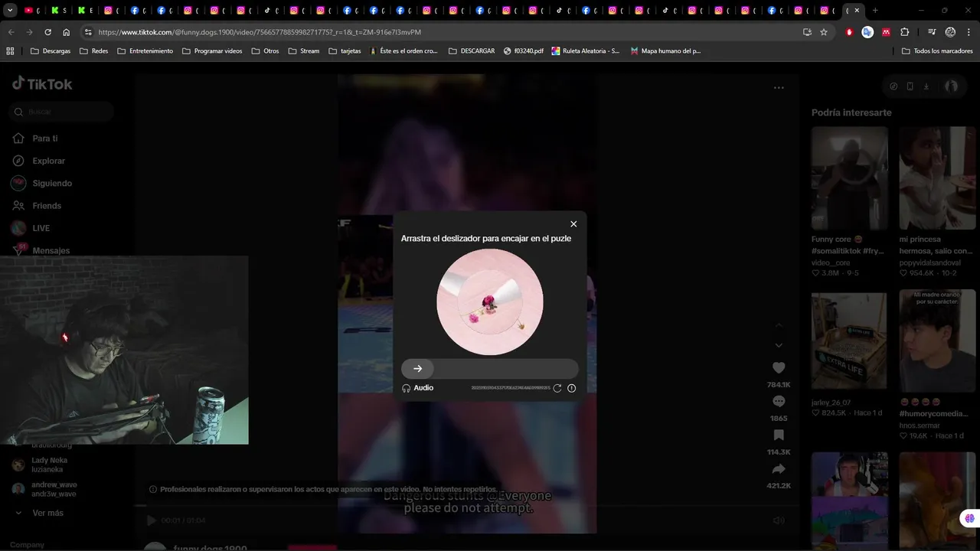Switch captcha to Audio mode
This screenshot has width=980, height=551.
coord(418,388)
